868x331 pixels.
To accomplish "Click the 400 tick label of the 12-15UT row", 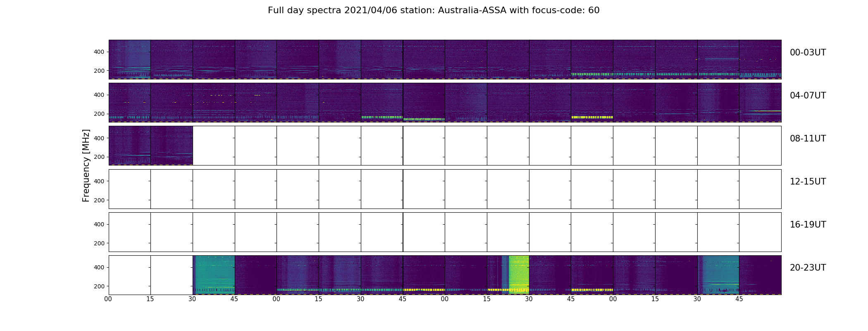I will point(99,181).
